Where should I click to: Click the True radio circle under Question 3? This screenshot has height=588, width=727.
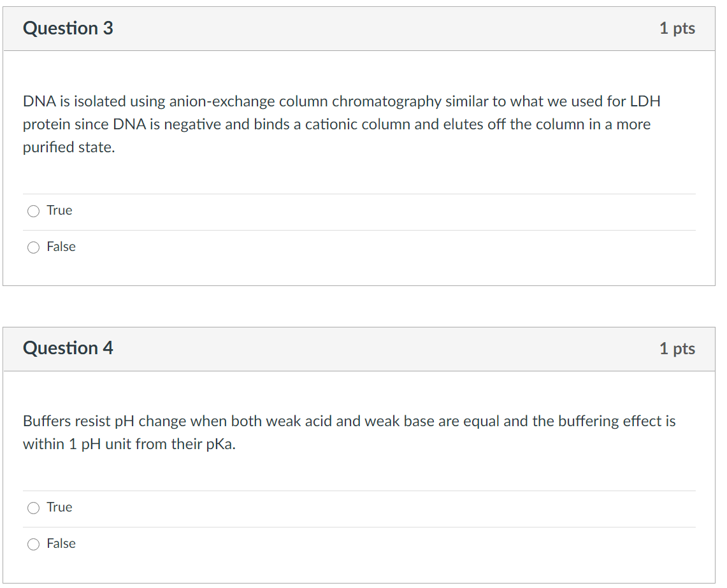click(33, 210)
